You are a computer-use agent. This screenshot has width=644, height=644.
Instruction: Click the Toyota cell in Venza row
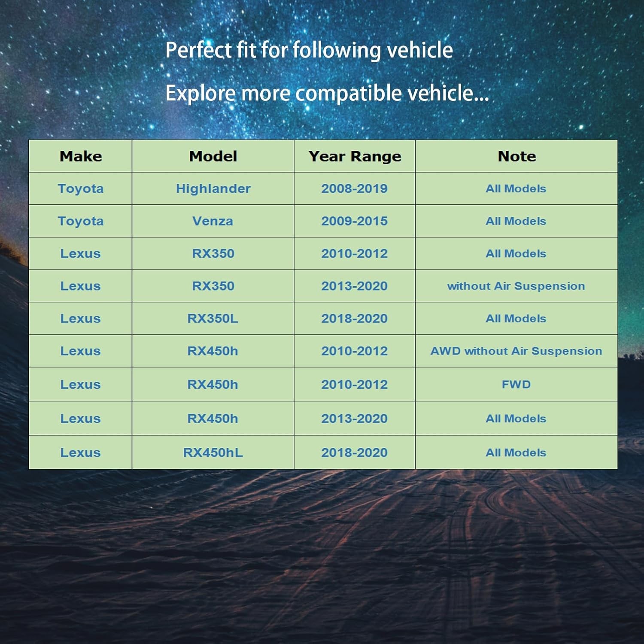click(x=80, y=221)
